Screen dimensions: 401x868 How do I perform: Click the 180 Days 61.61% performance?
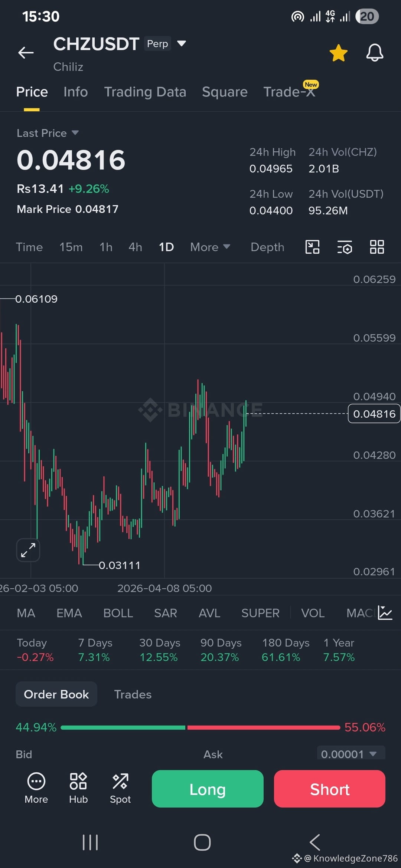(286, 650)
